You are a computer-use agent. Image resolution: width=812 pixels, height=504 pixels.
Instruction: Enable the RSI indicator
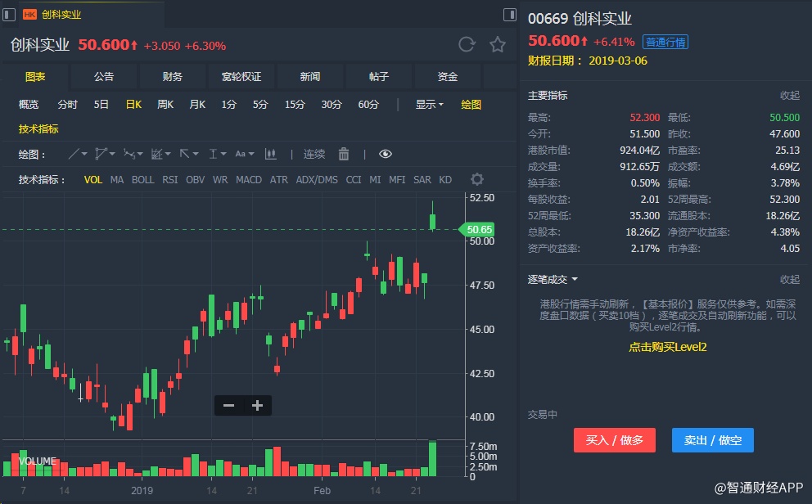(170, 179)
